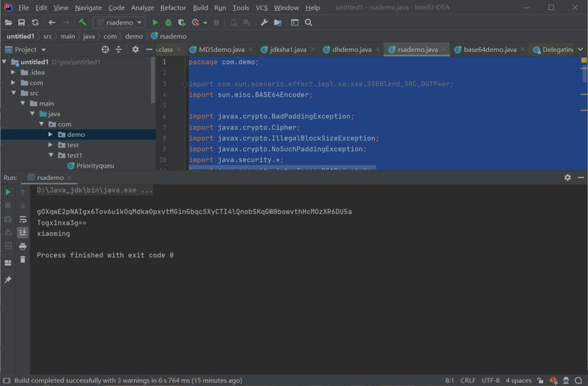This screenshot has height=386, width=588.
Task: Run rsademo with the green play icon in the top toolbar
Action: point(155,23)
